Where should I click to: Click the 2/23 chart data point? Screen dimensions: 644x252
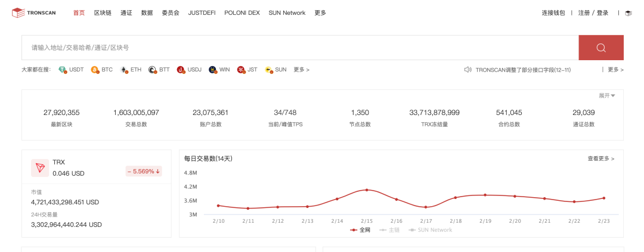[x=603, y=198]
